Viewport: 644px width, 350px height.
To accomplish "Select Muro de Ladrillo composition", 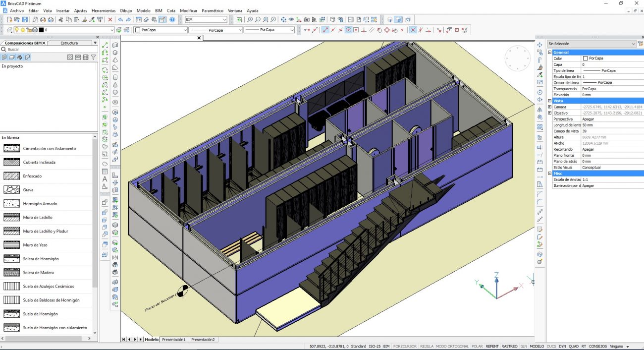I will (38, 218).
